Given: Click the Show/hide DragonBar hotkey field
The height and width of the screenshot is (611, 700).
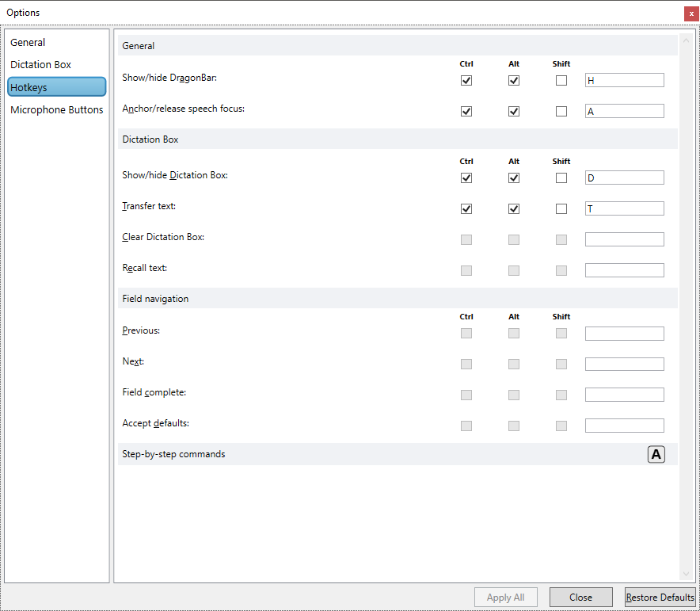Looking at the screenshot, I should tap(624, 80).
